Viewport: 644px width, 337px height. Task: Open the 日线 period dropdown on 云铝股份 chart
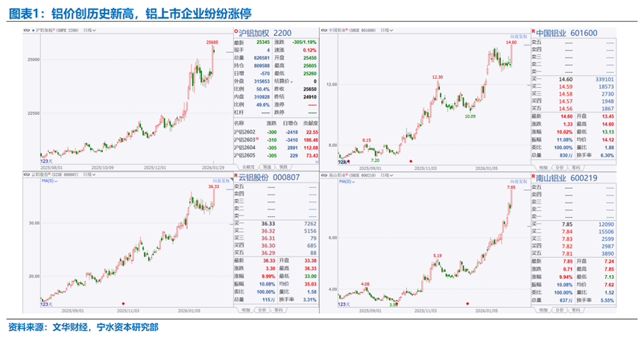[89, 174]
